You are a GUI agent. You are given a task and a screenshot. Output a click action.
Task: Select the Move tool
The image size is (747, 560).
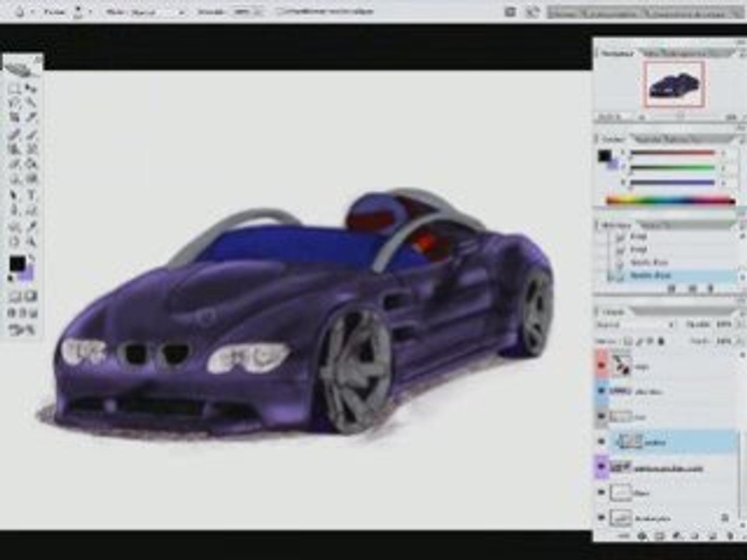31,88
